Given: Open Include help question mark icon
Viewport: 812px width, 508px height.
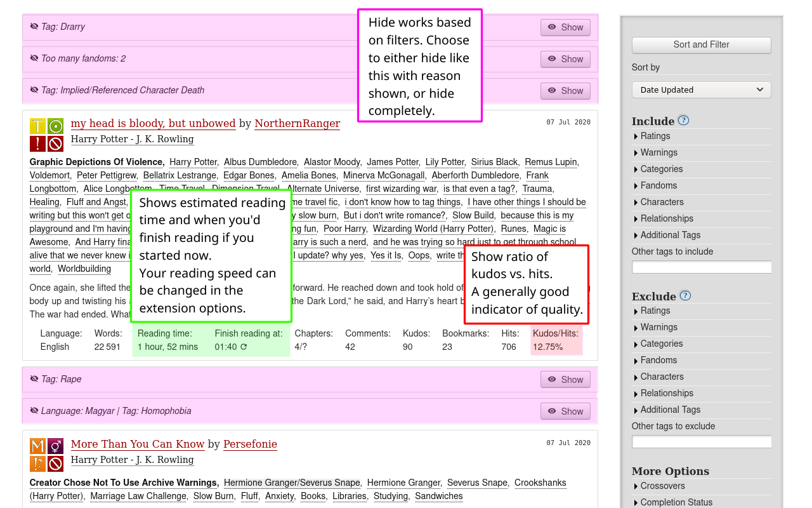Looking at the screenshot, I should [683, 120].
